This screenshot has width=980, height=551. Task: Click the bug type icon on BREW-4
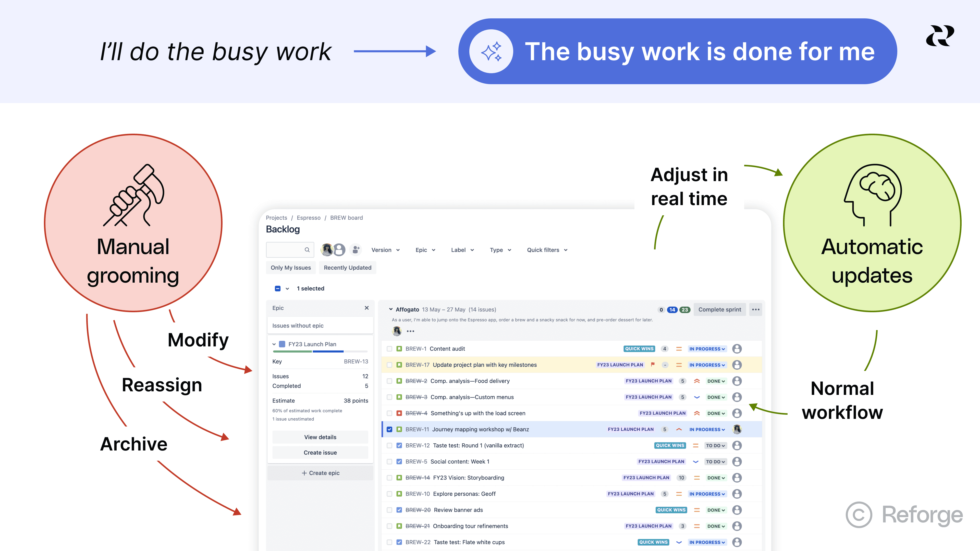399,413
